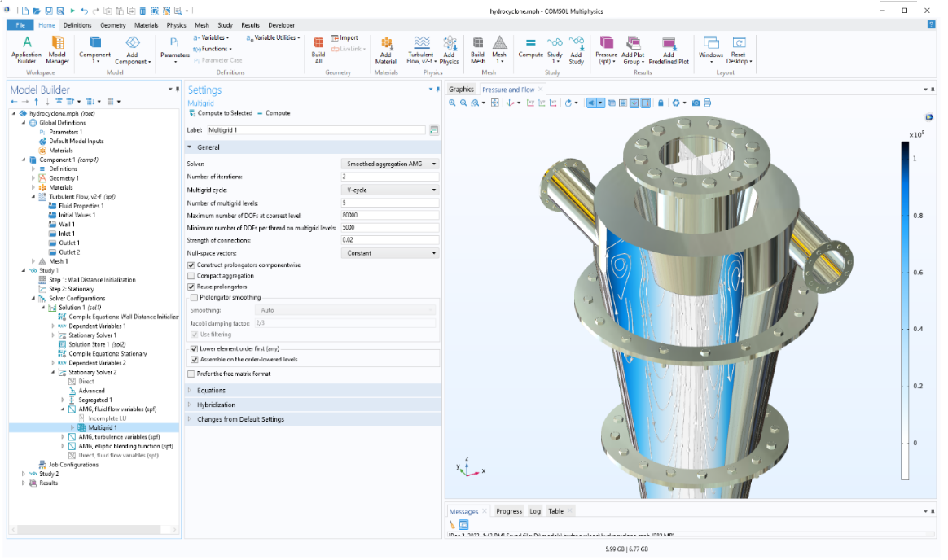948x560 pixels.
Task: Click the label edit icon beside Multigrid 1
Action: [x=434, y=130]
